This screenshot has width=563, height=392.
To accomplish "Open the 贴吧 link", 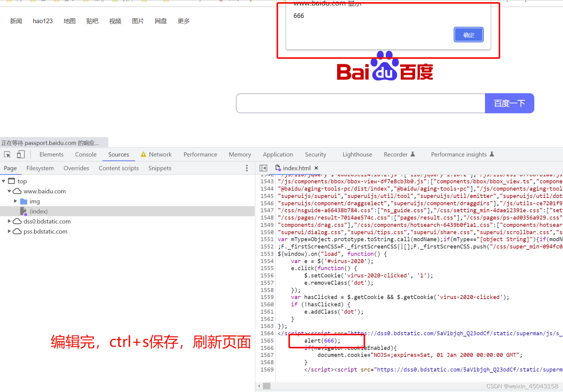I will pos(92,21).
